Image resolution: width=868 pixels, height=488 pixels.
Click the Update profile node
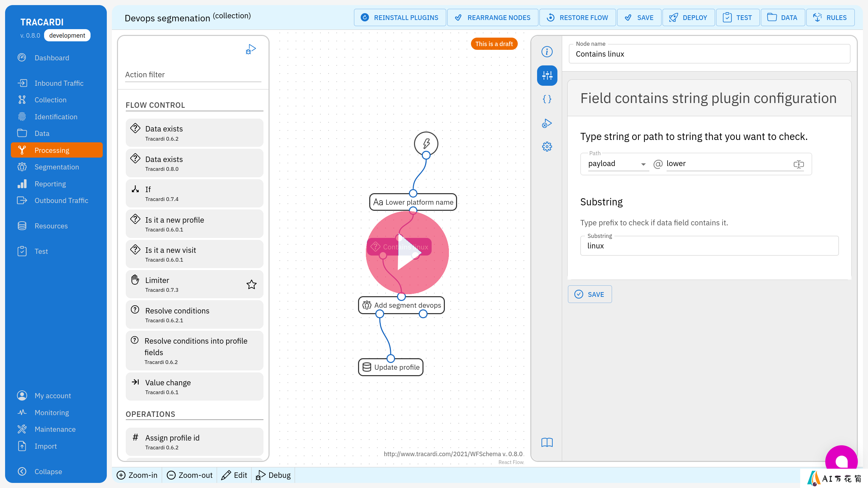[391, 367]
